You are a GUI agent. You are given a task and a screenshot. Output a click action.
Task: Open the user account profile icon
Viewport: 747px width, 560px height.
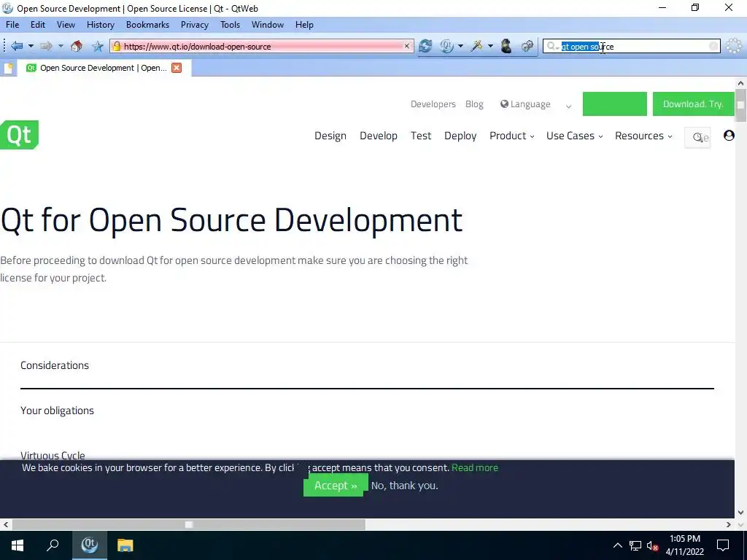tap(729, 135)
